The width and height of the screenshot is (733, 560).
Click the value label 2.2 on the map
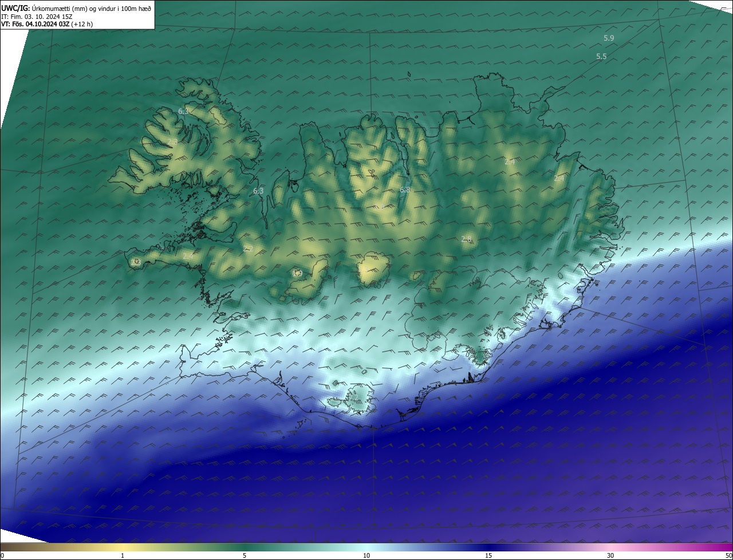coord(248,249)
